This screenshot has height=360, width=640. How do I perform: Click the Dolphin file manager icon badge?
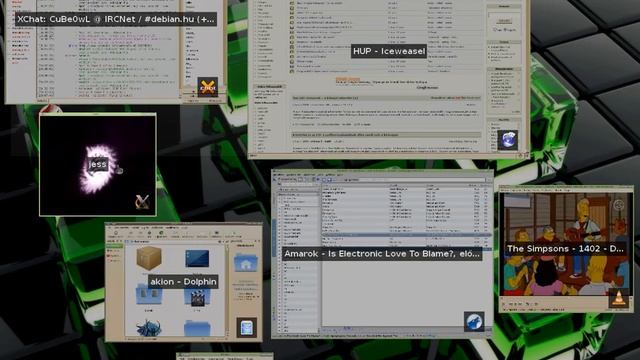(x=247, y=328)
